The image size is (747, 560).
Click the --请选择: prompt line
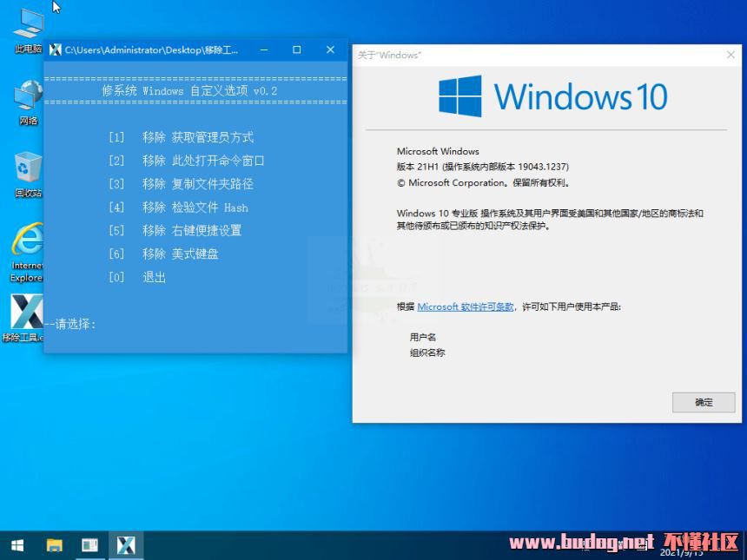[x=70, y=325]
